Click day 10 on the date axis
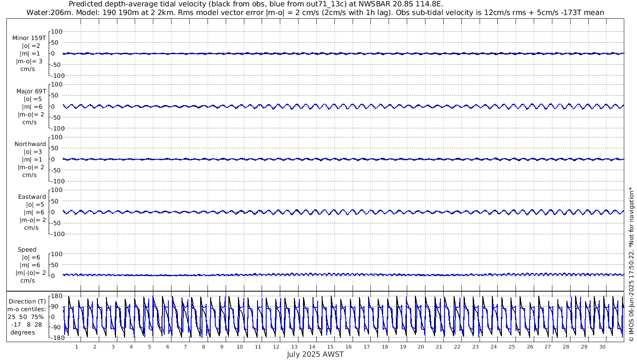 240,347
